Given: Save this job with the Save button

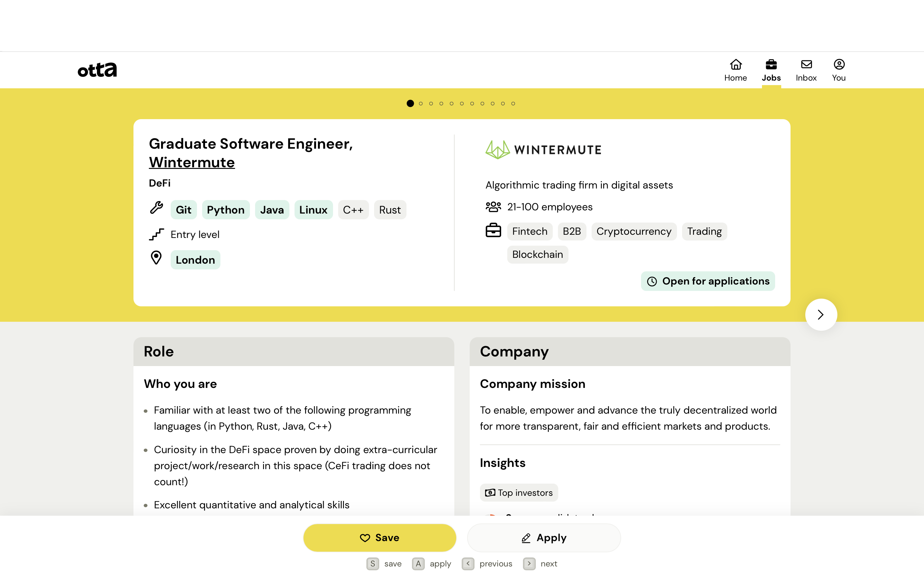Looking at the screenshot, I should [x=380, y=538].
